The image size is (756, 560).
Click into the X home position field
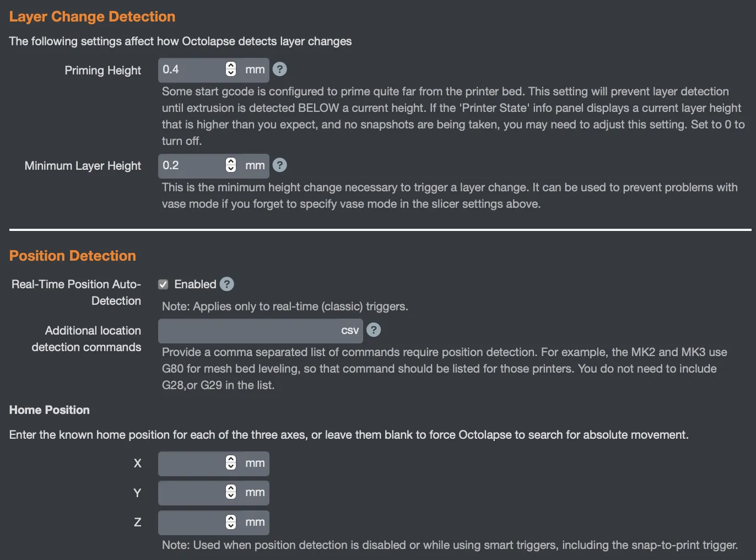pyautogui.click(x=191, y=464)
